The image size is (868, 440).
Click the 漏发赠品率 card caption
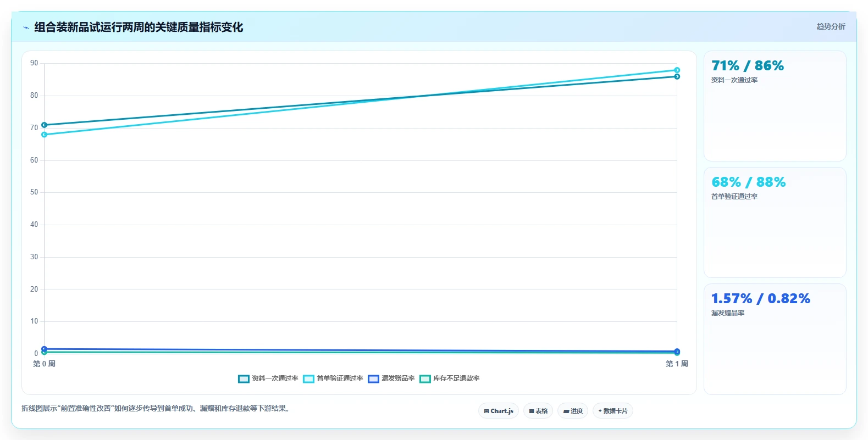pyautogui.click(x=728, y=313)
